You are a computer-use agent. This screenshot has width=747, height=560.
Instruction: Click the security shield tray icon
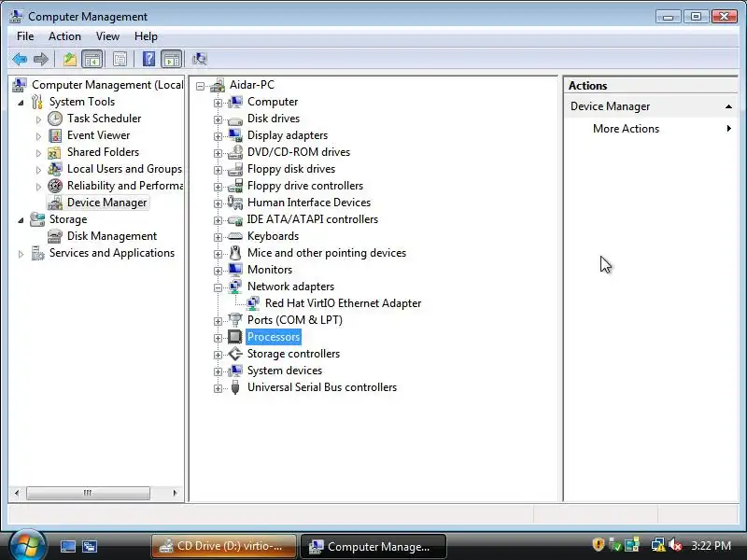pyautogui.click(x=598, y=545)
